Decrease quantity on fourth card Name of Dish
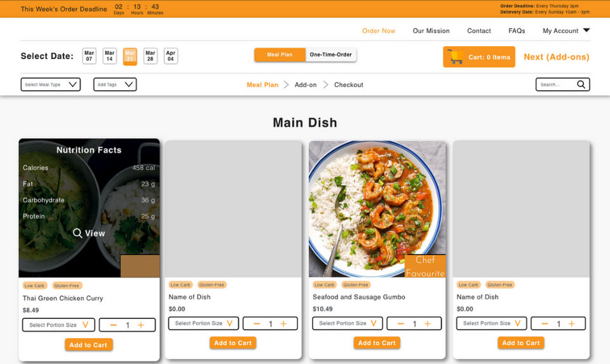This screenshot has height=364, width=610. point(545,323)
